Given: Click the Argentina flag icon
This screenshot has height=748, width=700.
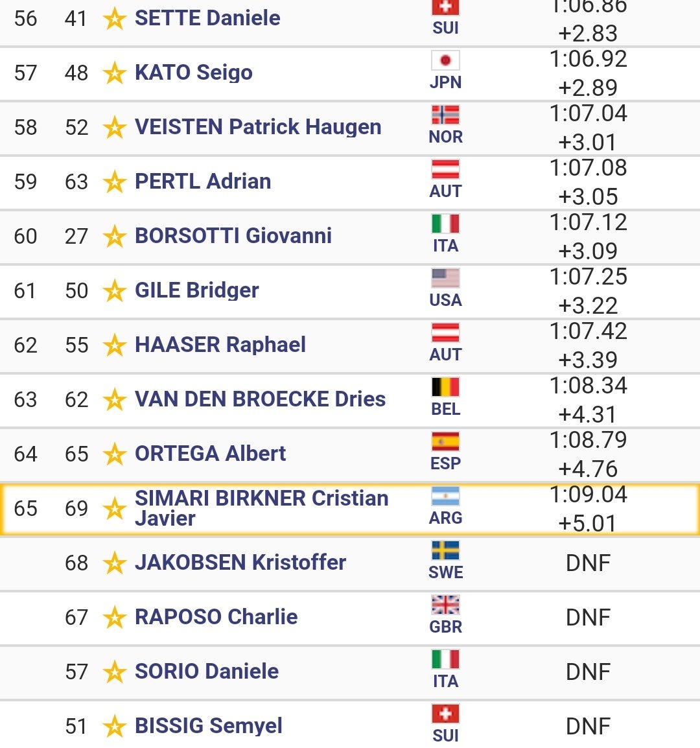Looking at the screenshot, I should point(445,496).
